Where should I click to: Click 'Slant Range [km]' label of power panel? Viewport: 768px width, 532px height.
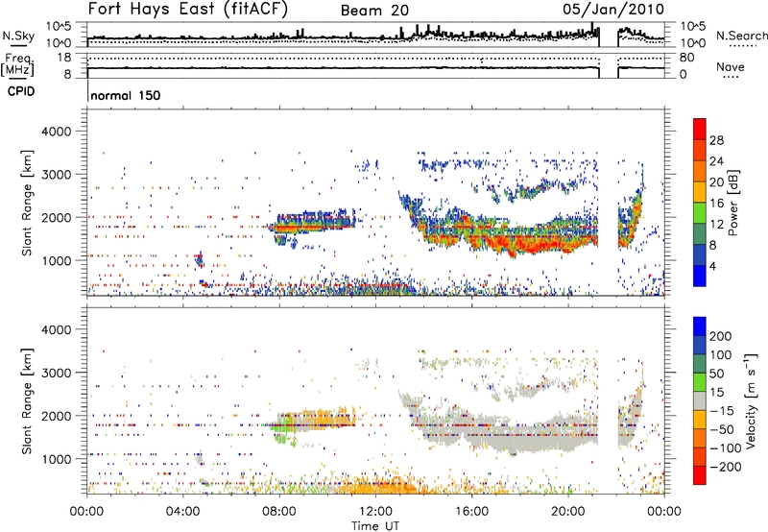point(27,203)
